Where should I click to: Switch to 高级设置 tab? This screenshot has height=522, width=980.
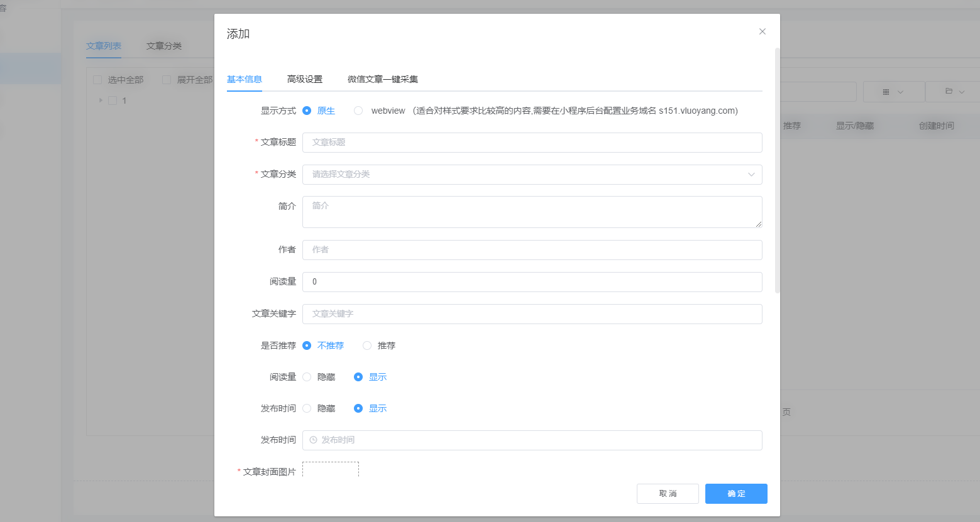pyautogui.click(x=305, y=79)
